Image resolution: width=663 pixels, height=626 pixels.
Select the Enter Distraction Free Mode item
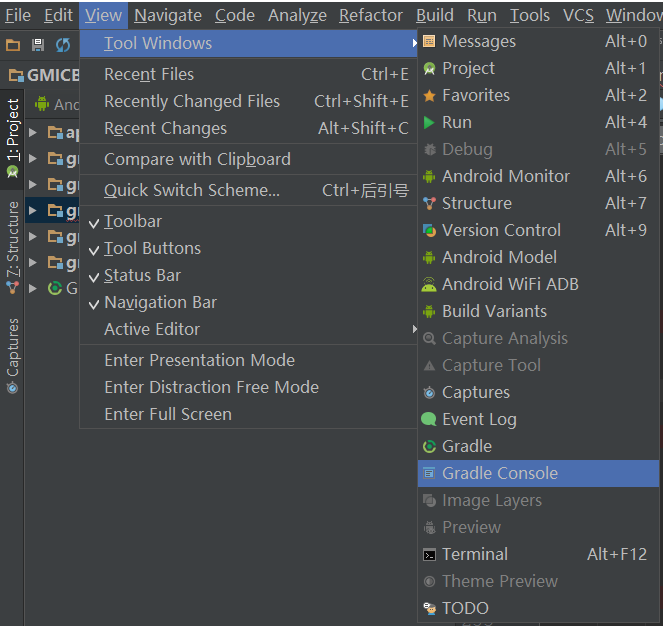[x=249, y=387]
